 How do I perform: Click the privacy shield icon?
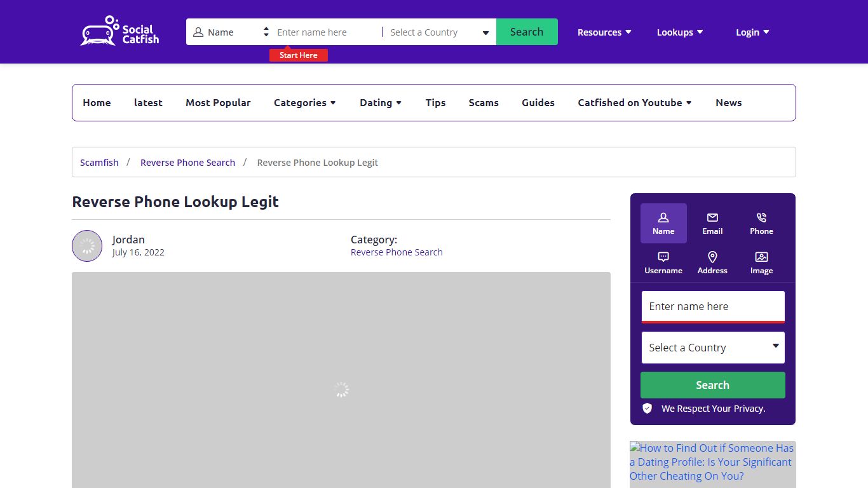click(x=647, y=408)
